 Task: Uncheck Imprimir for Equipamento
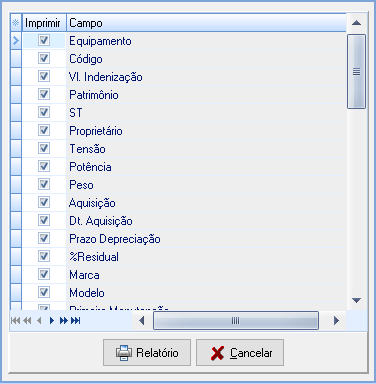[x=44, y=40]
